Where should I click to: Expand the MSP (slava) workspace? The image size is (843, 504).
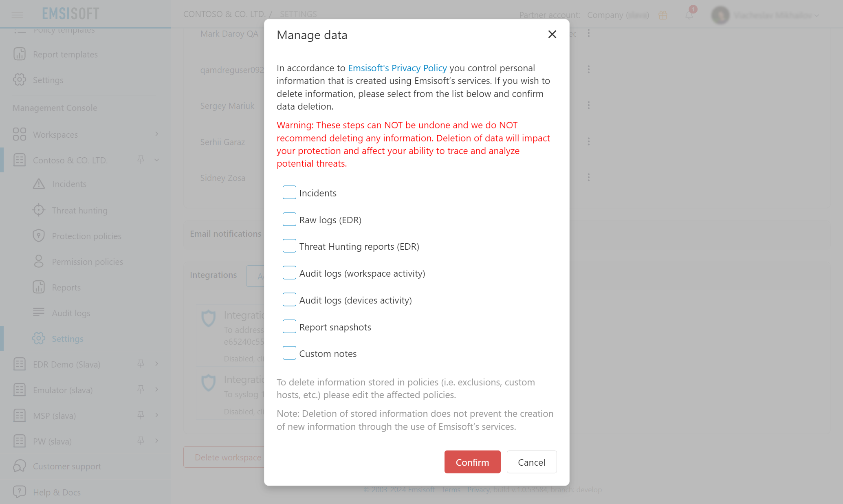coord(157,415)
